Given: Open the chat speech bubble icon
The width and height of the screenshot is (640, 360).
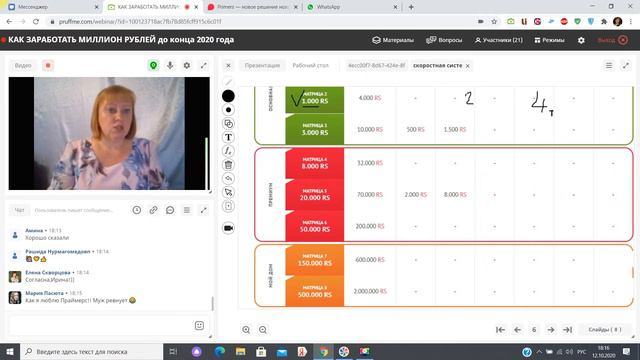Looking at the screenshot, I should pyautogui.click(x=170, y=210).
